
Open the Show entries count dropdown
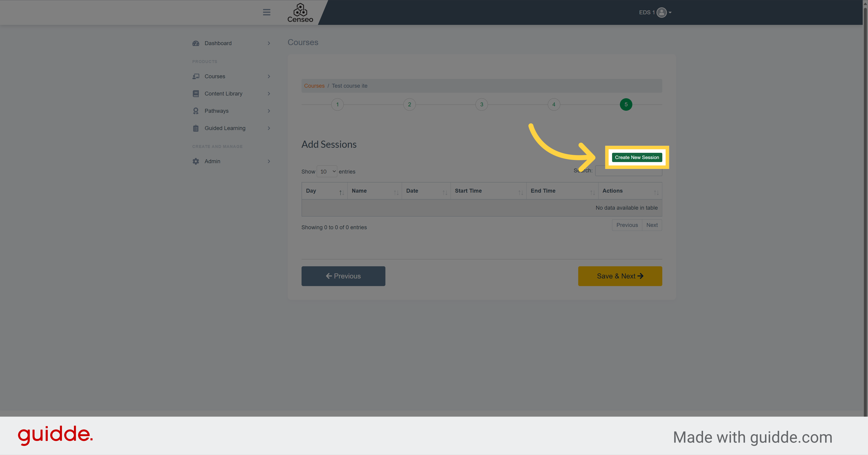tap(327, 172)
